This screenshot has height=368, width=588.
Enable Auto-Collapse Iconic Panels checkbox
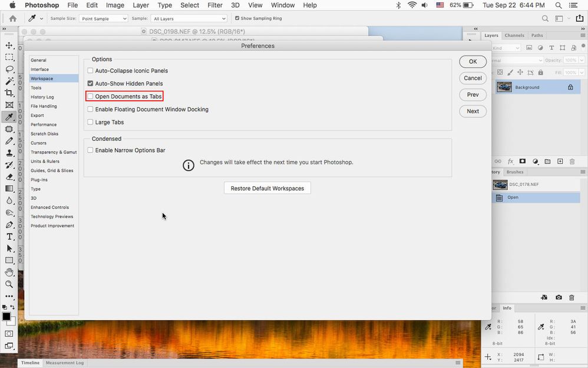[x=90, y=71]
